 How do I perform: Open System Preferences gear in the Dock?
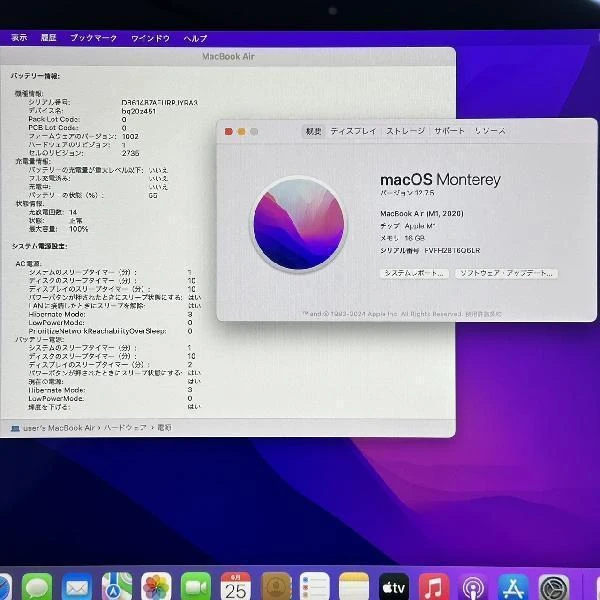[554, 587]
